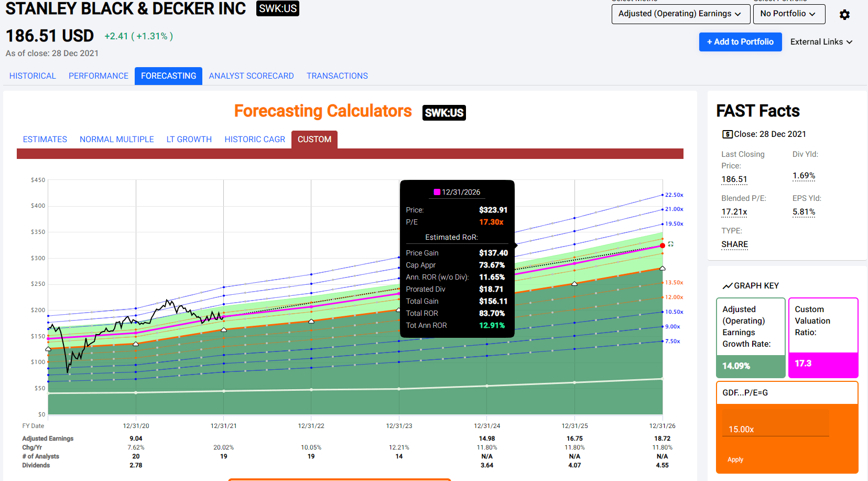The width and height of the screenshot is (868, 481).
Task: Click the tooltip Tot Ann ROR value 12.91%
Action: (x=492, y=326)
